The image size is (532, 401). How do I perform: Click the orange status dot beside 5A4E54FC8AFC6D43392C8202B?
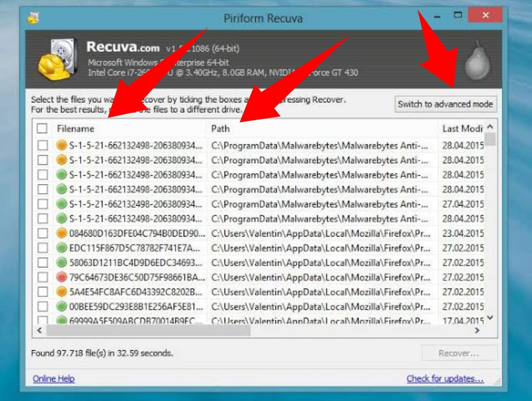62,292
